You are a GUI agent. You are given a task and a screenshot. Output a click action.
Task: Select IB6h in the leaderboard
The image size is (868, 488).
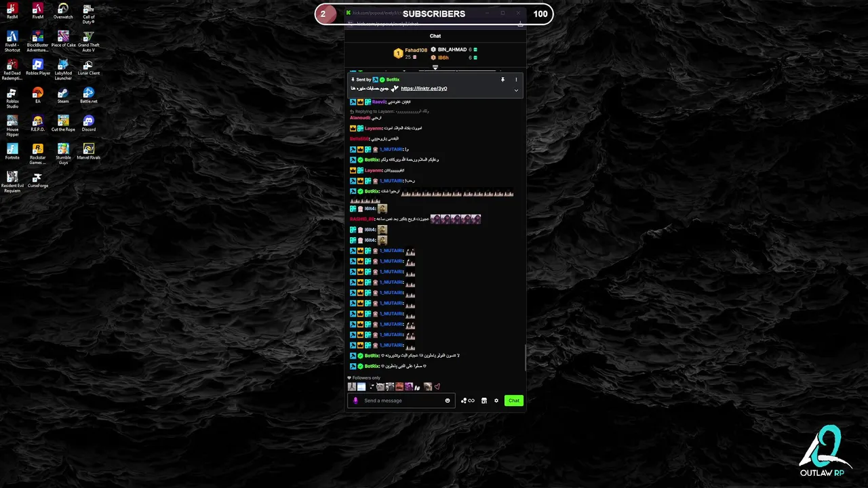[x=443, y=58]
